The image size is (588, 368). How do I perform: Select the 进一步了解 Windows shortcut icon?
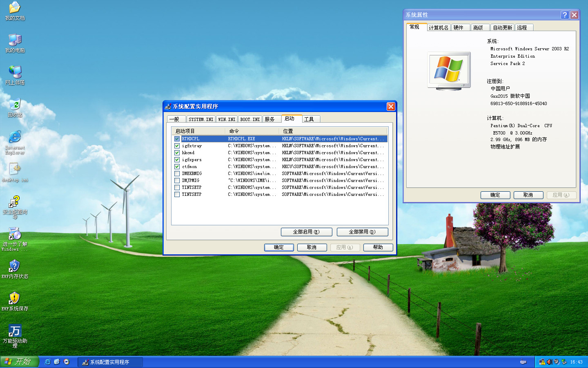pyautogui.click(x=15, y=239)
